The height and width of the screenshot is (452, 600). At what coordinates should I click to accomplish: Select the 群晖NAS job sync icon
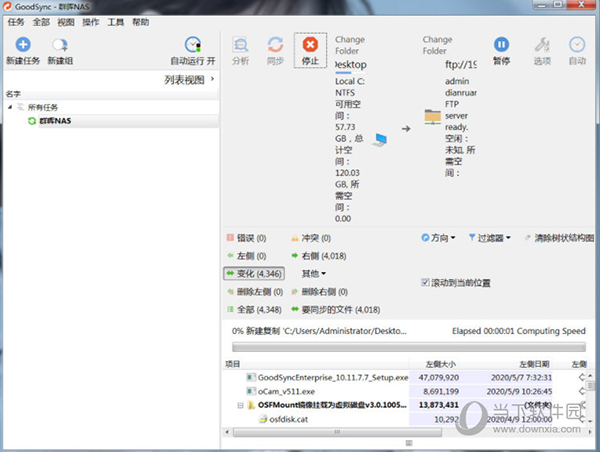coord(32,121)
